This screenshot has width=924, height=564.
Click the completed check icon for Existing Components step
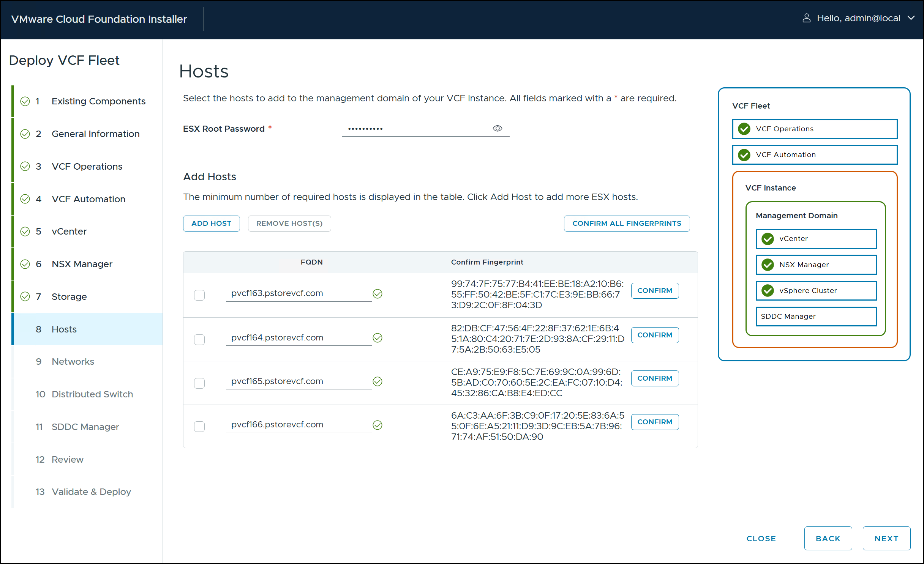(x=25, y=101)
